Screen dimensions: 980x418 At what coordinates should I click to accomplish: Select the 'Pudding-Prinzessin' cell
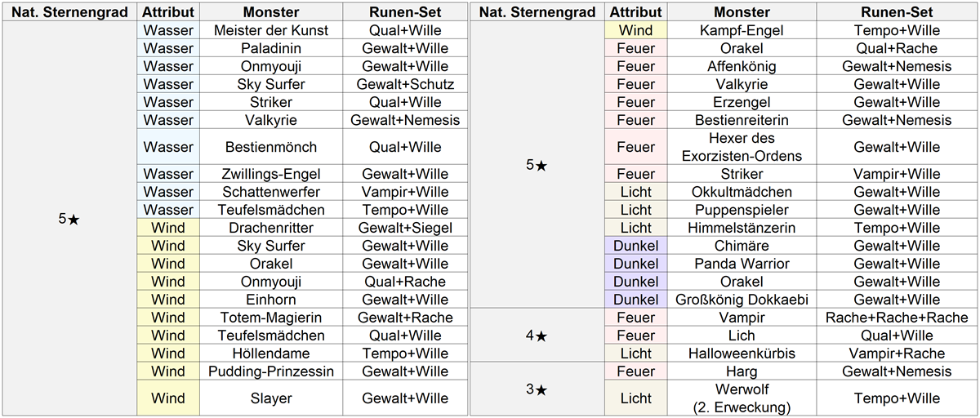[270, 371]
